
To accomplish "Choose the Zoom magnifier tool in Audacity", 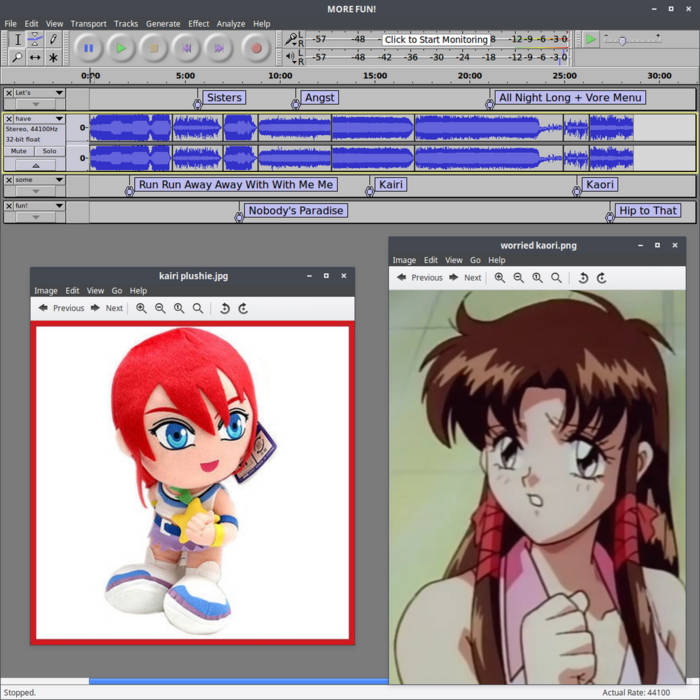I will point(17,58).
